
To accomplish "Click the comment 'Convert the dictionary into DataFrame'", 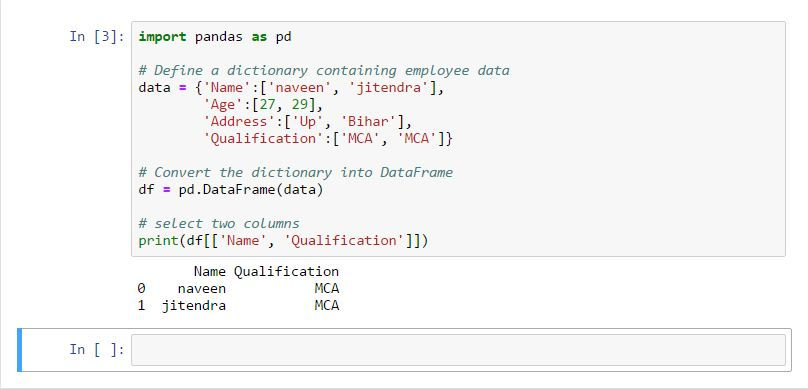I will (296, 173).
